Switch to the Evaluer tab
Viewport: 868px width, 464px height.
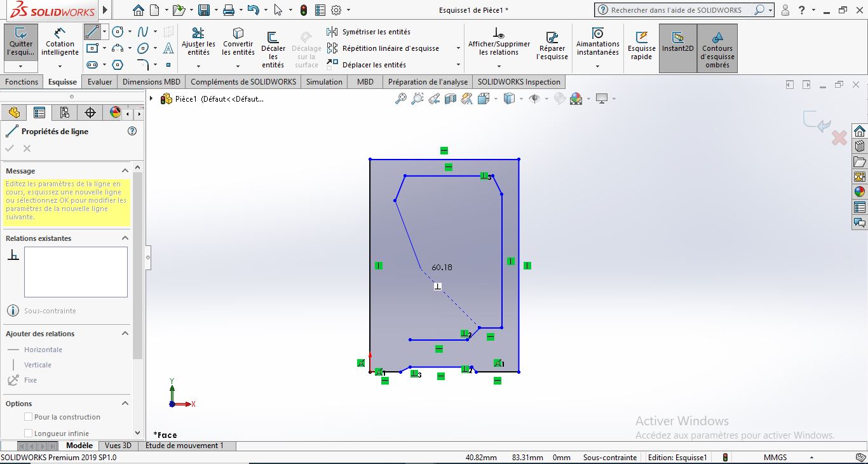[100, 82]
